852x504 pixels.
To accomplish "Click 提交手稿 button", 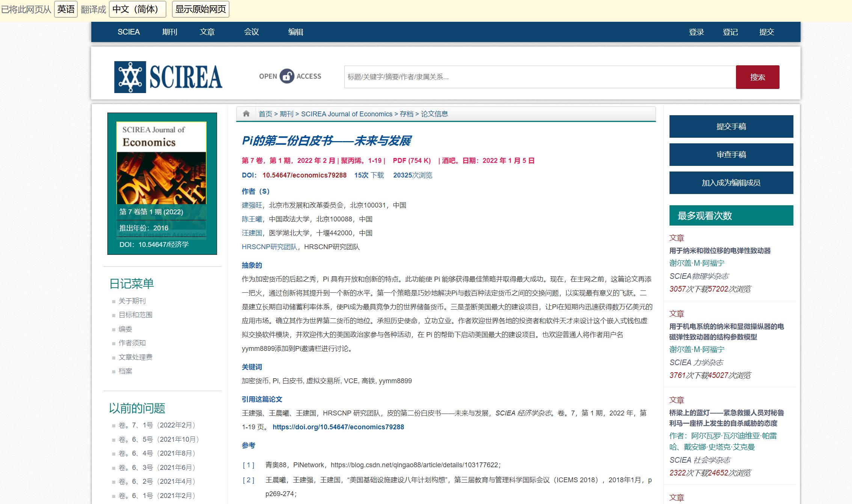I will tap(731, 126).
